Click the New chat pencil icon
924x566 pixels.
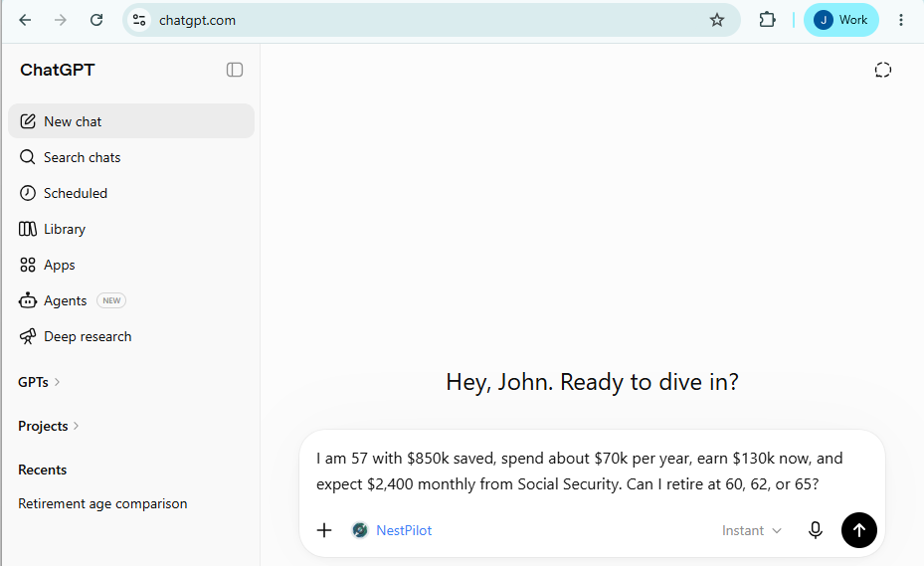pyautogui.click(x=28, y=121)
